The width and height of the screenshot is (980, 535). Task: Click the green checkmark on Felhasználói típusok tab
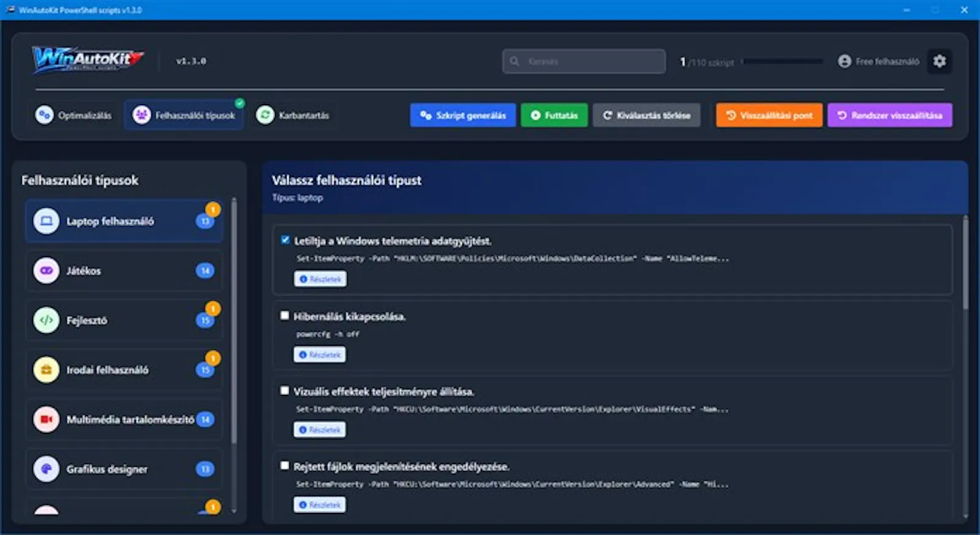coord(240,103)
